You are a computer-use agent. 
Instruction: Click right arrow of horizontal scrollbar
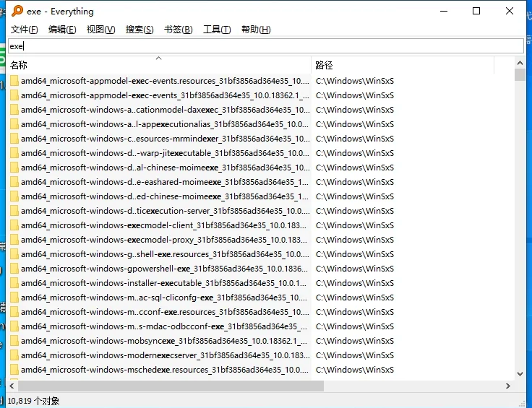tap(508, 386)
